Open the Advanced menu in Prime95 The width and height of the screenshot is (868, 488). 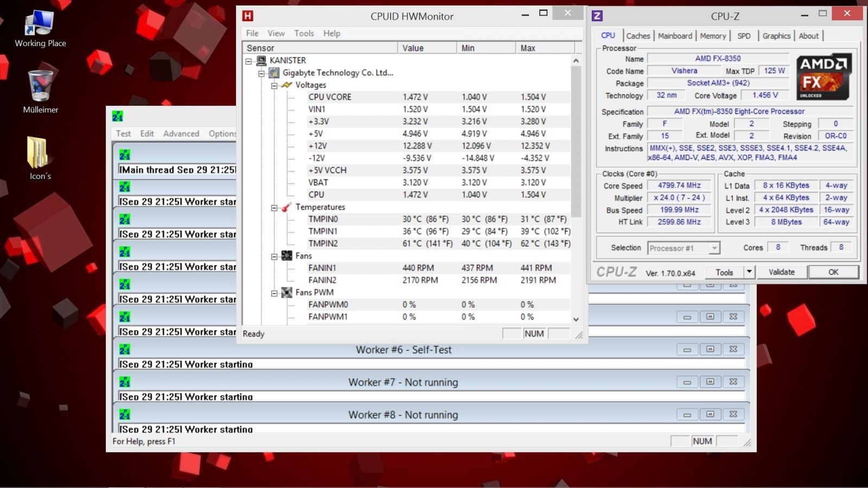point(181,133)
